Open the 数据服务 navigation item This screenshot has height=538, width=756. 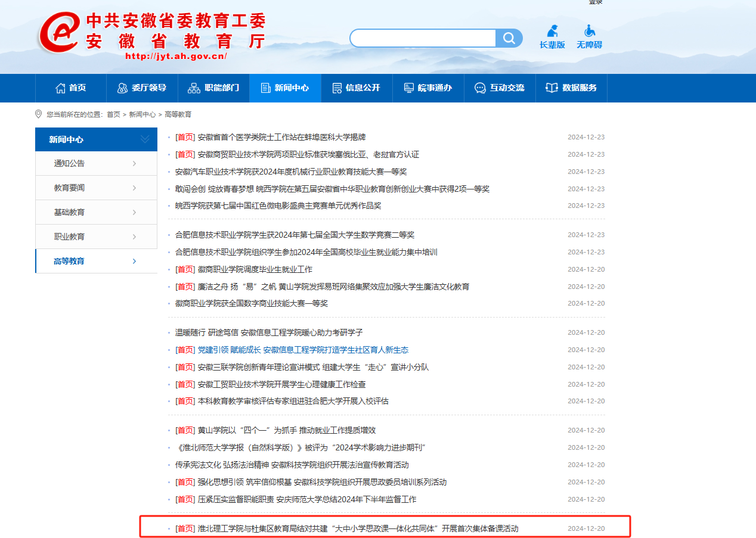[x=571, y=88]
